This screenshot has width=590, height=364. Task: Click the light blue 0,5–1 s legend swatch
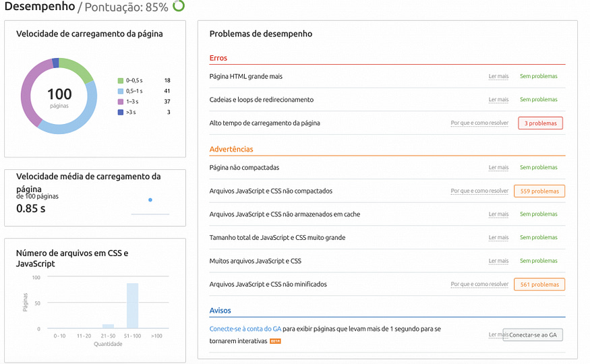click(121, 91)
